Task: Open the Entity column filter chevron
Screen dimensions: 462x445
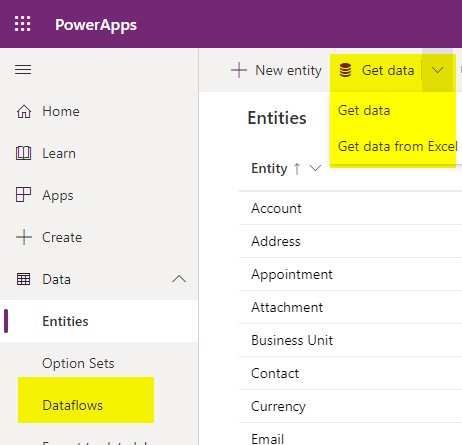Action: pos(315,168)
